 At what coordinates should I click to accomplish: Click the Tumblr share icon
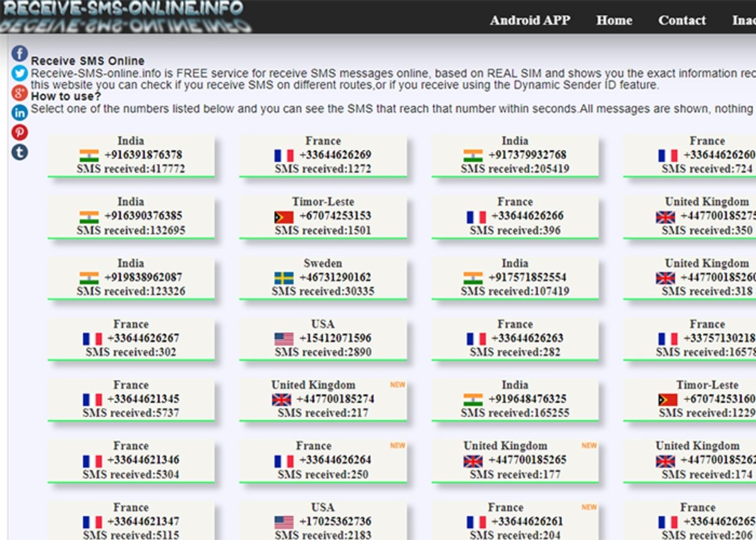click(x=20, y=151)
